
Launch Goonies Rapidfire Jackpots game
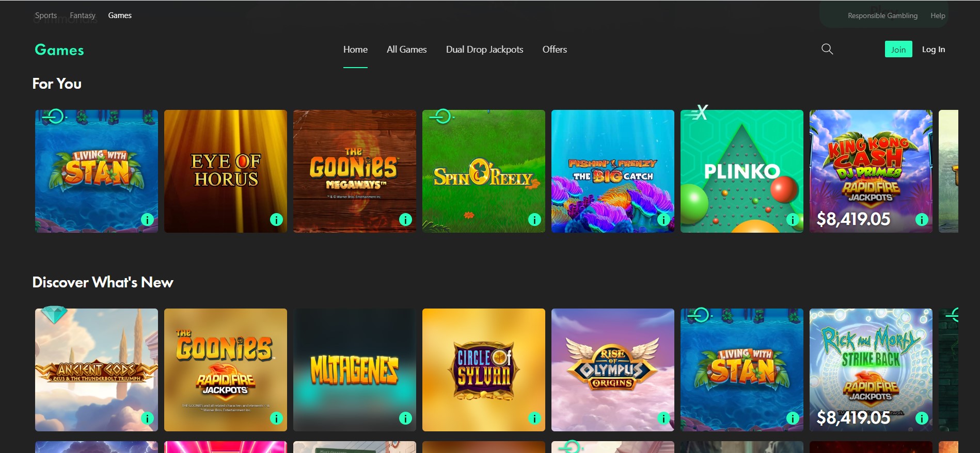coord(226,370)
